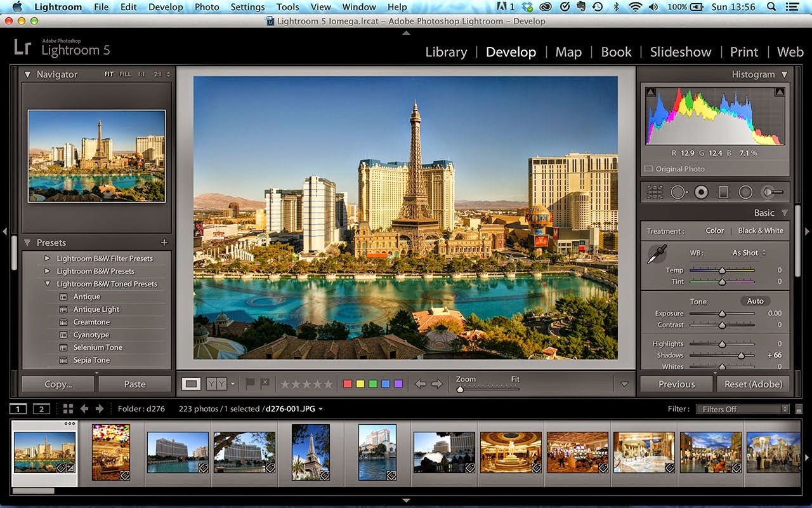
Task: Open the Slideshow module
Action: (680, 52)
